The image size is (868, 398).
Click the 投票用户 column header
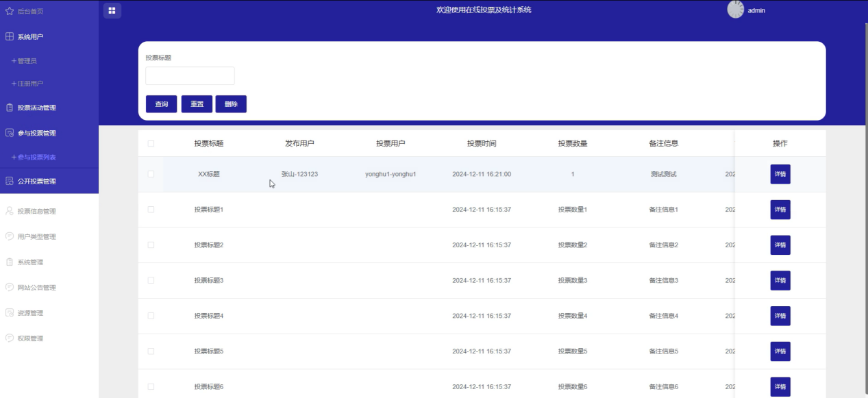click(x=390, y=144)
